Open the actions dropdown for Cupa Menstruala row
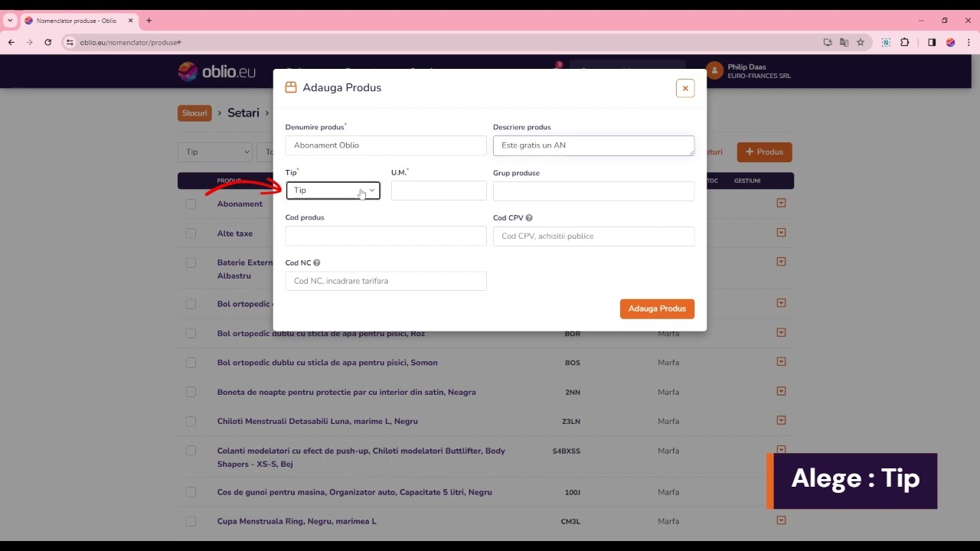Viewport: 980px width, 551px height. (x=781, y=520)
